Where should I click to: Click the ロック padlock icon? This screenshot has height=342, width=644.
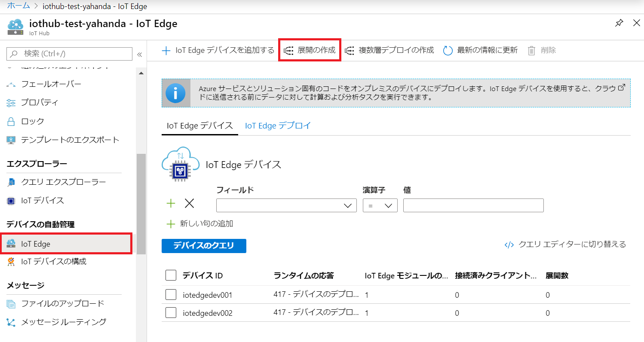point(11,122)
